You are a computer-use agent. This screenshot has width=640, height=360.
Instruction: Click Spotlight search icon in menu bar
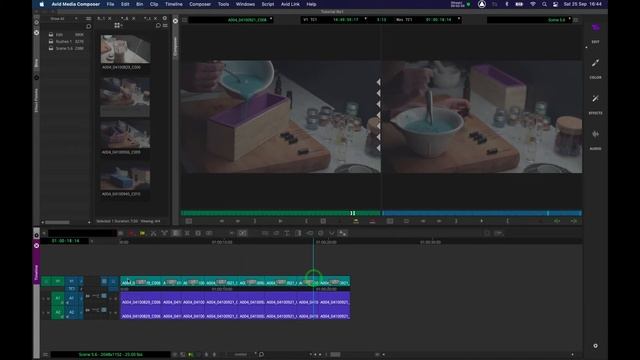(544, 4)
